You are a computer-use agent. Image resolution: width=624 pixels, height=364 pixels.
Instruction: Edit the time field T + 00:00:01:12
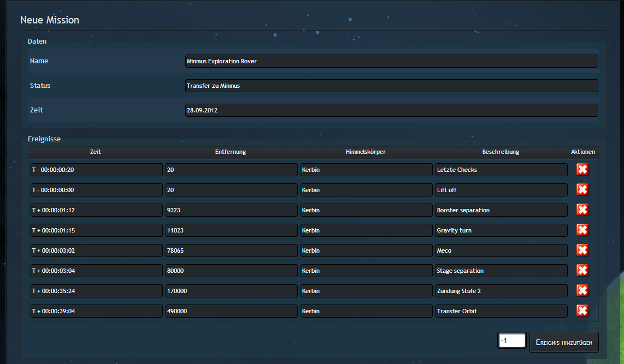pyautogui.click(x=97, y=210)
